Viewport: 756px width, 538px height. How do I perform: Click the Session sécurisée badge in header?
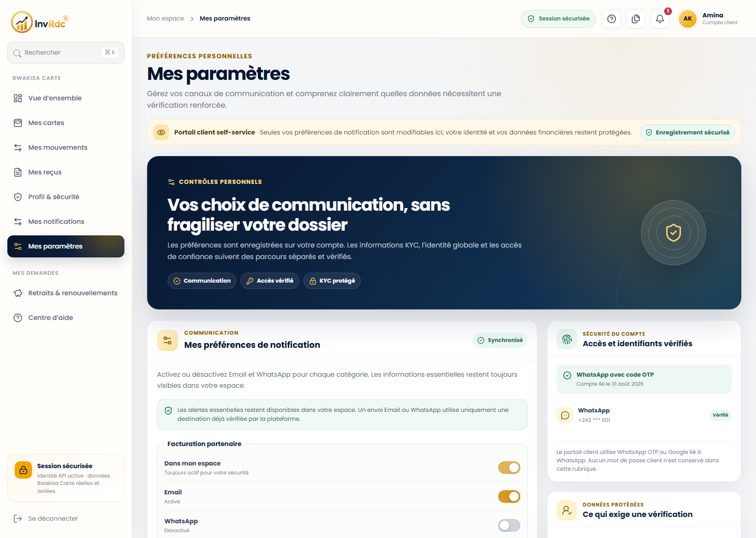pyautogui.click(x=558, y=19)
